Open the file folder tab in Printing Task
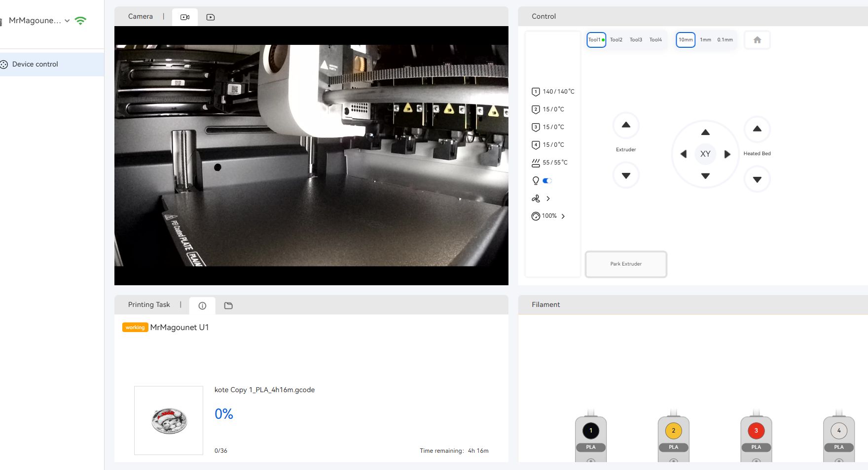Screen dimensions: 868x470 point(228,305)
